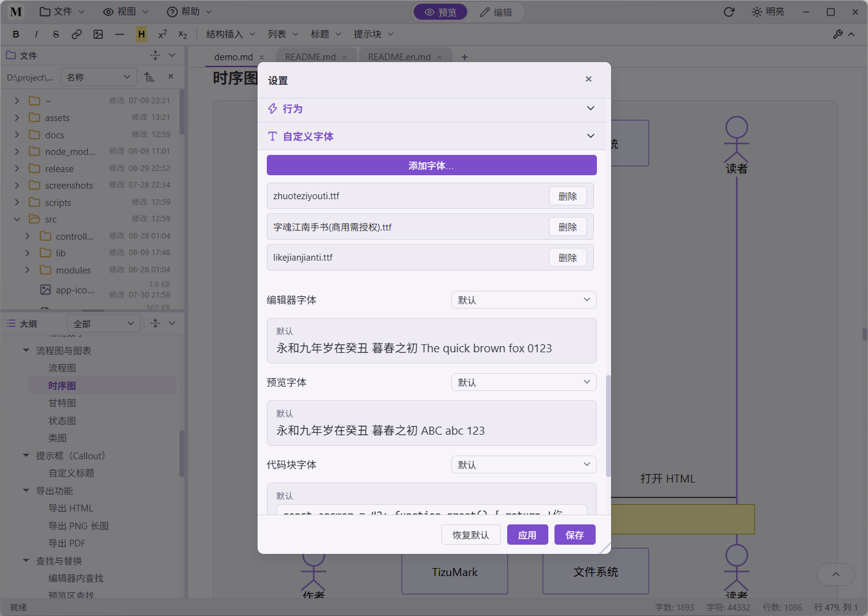The height and width of the screenshot is (616, 868).
Task: Apply strikethrough formatting
Action: tap(56, 34)
